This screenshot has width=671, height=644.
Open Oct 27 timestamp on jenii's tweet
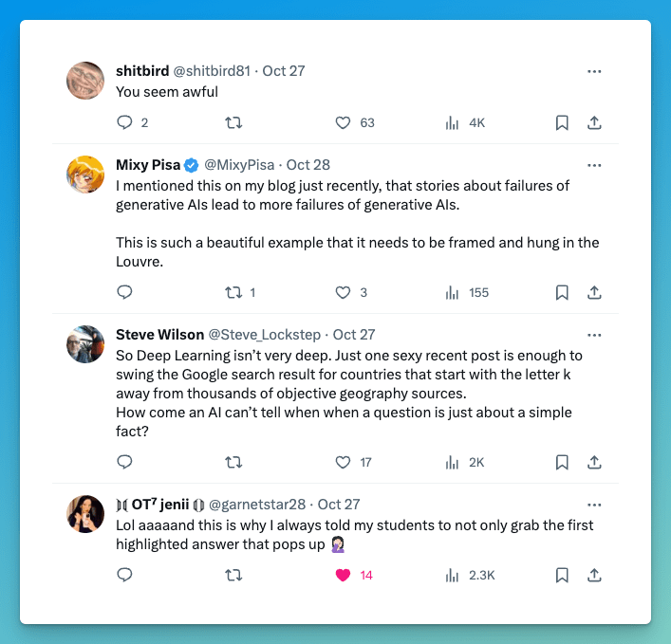pos(339,505)
